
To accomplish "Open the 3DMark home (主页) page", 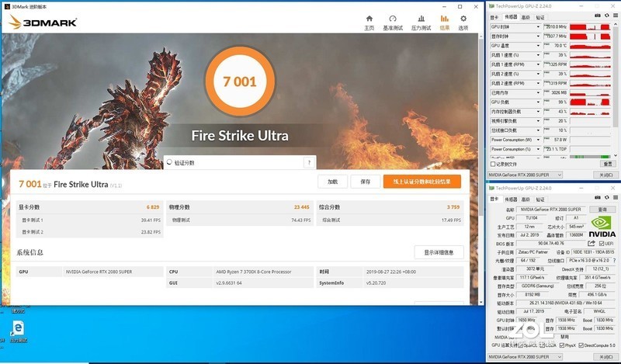I will pyautogui.click(x=369, y=23).
